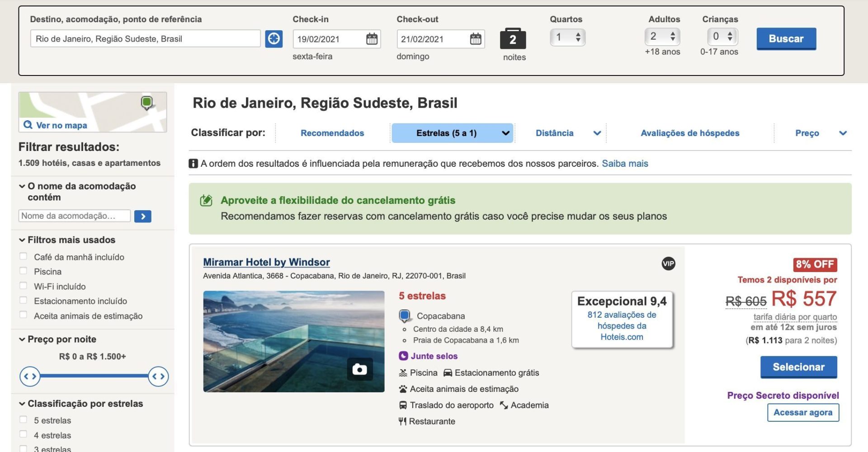Screen dimensions: 868x452
Task: Open the 812 avaliações de hóspedes link
Action: pyautogui.click(x=622, y=326)
